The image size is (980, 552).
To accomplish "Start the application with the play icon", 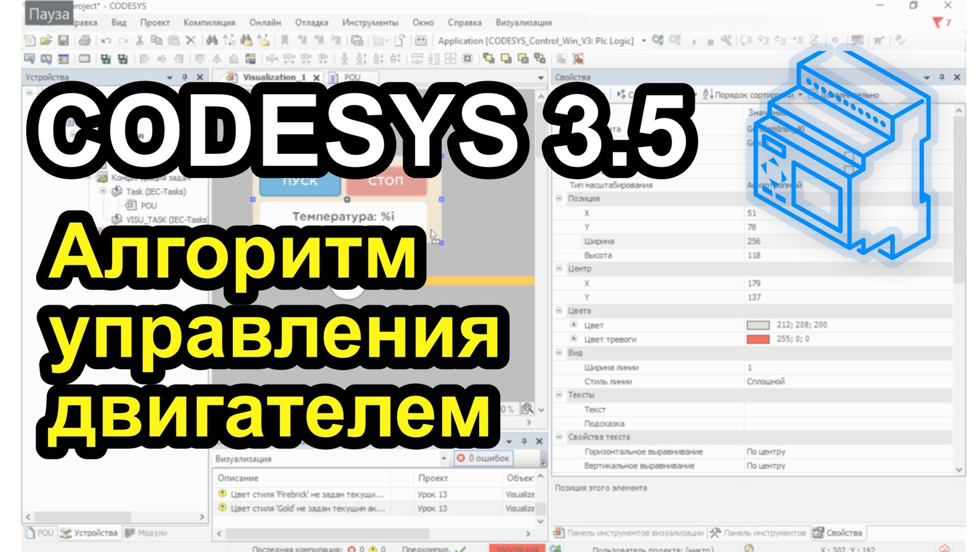I will pos(694,41).
